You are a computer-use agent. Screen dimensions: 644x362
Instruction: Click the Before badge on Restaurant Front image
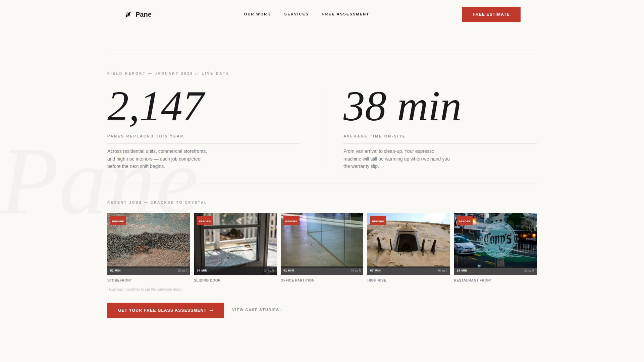pyautogui.click(x=465, y=221)
